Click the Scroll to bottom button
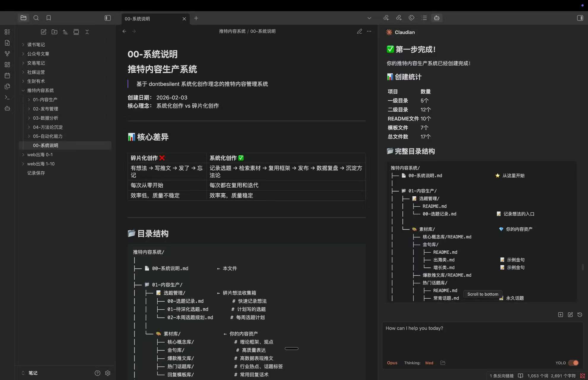The height and width of the screenshot is (380, 588). pyautogui.click(x=483, y=294)
